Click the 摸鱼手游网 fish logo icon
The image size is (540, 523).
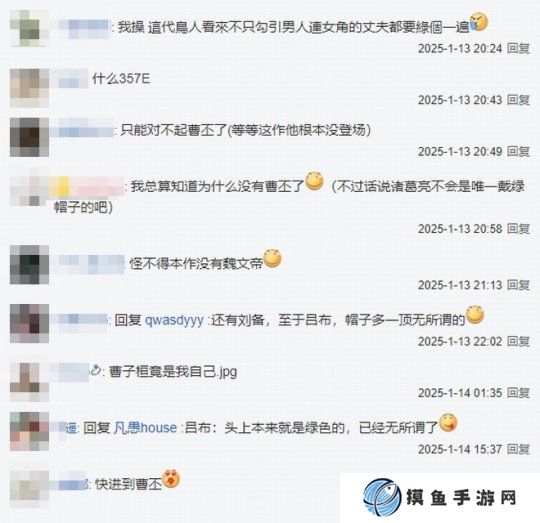coord(383,498)
